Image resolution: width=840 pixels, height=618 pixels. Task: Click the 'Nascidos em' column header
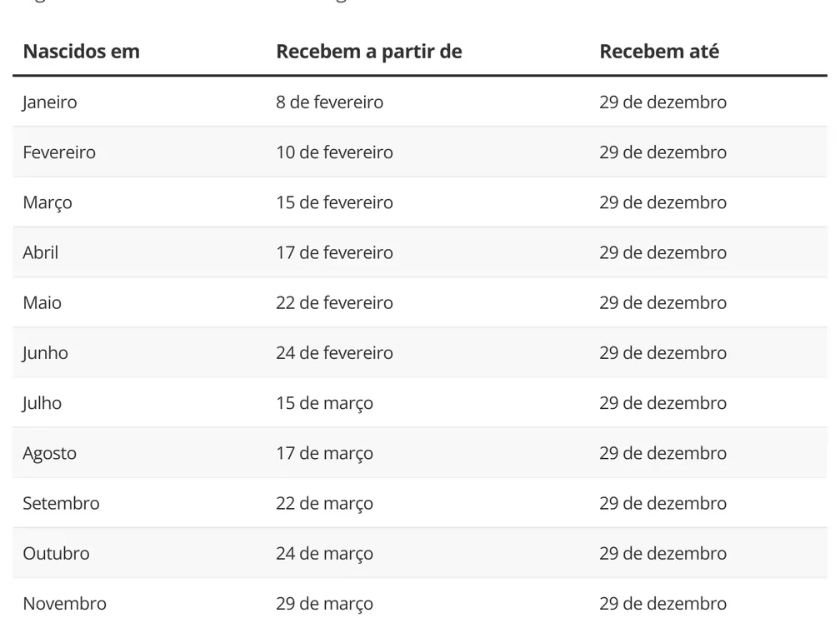coord(81,52)
